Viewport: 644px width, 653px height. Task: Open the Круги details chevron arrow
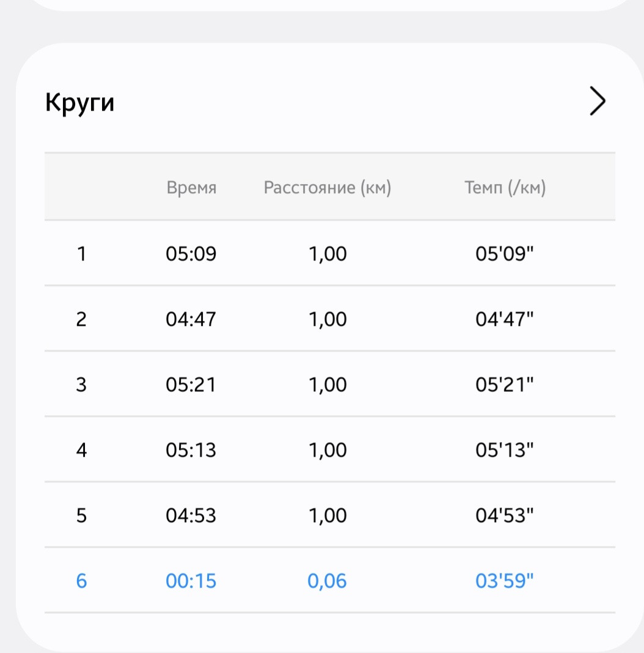[598, 101]
